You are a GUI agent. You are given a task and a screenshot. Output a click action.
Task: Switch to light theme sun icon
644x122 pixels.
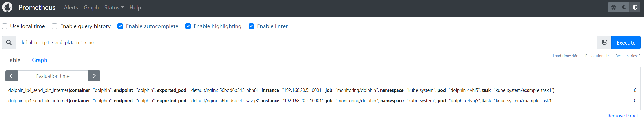click(x=613, y=7)
